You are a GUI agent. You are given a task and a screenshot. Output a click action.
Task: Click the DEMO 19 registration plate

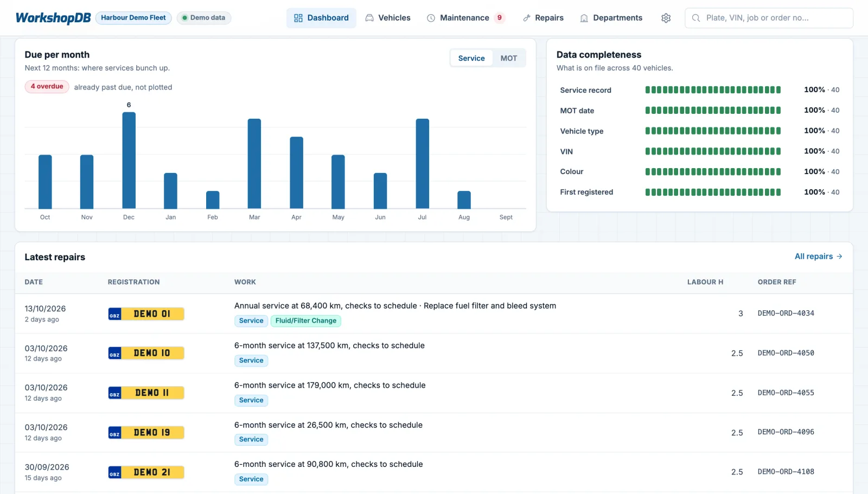pos(146,432)
